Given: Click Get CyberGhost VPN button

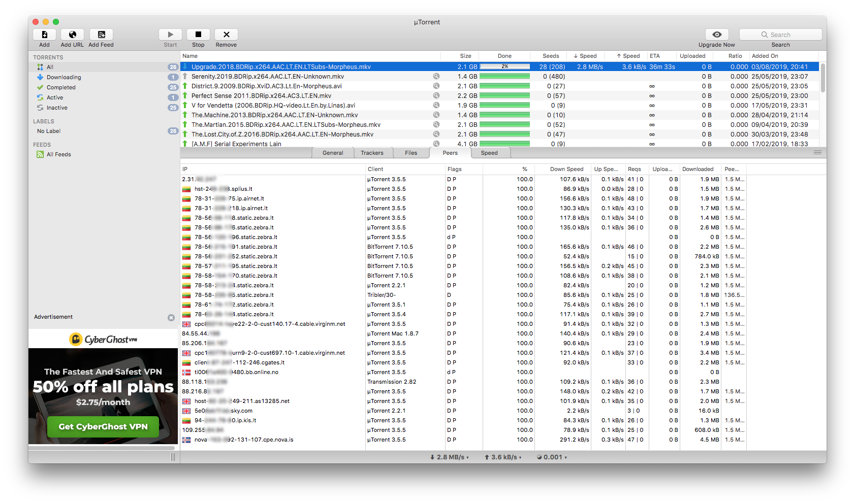Looking at the screenshot, I should [x=103, y=427].
